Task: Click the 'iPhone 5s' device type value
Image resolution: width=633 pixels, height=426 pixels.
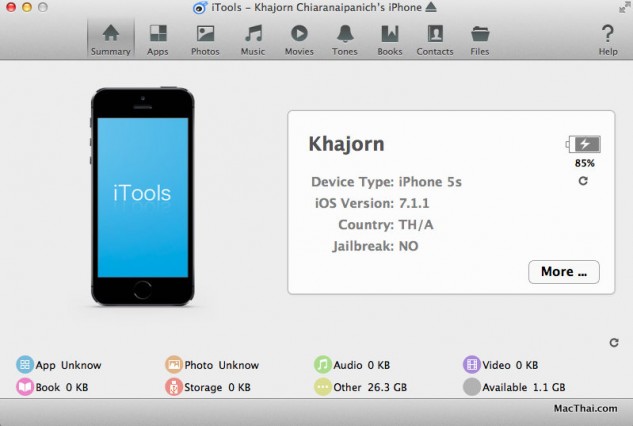Action: pos(430,182)
